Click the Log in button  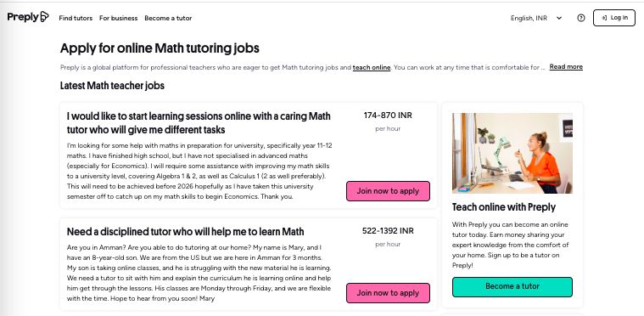[x=614, y=18]
